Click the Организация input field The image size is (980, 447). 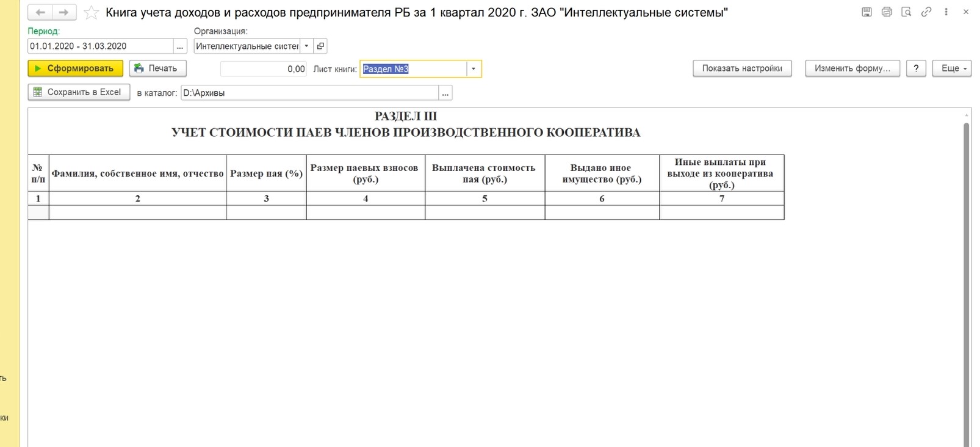tap(247, 46)
